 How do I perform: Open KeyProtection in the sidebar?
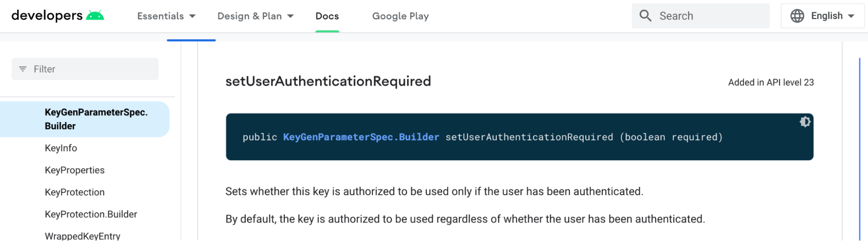tap(75, 192)
